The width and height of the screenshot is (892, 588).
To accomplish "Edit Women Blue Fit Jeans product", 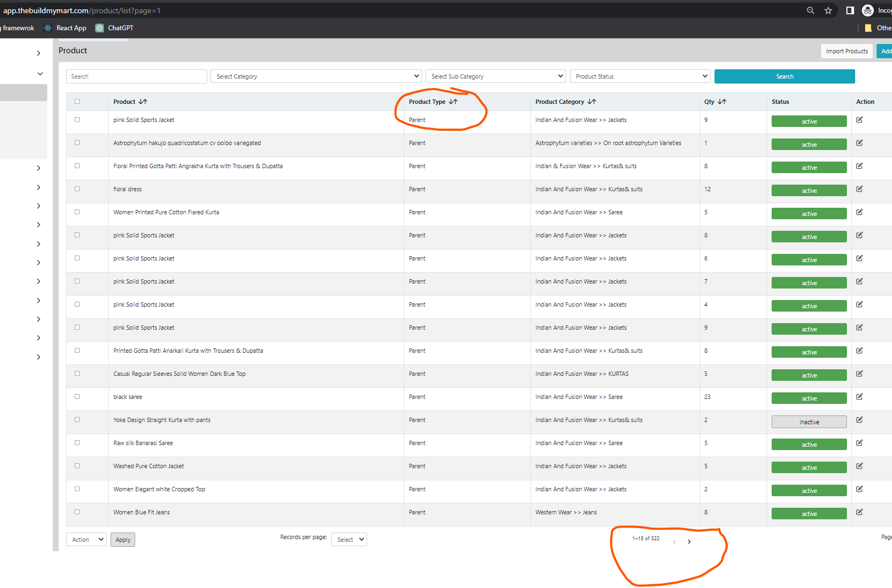I will (x=860, y=512).
